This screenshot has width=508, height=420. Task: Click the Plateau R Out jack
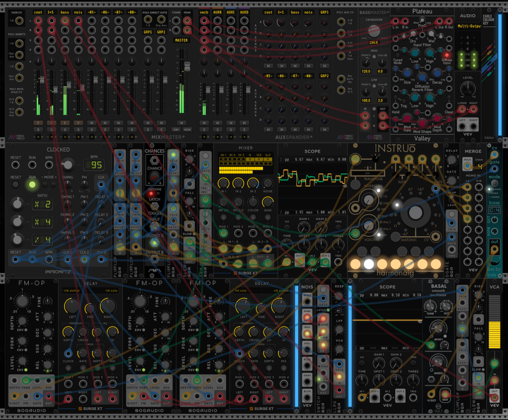448,21
